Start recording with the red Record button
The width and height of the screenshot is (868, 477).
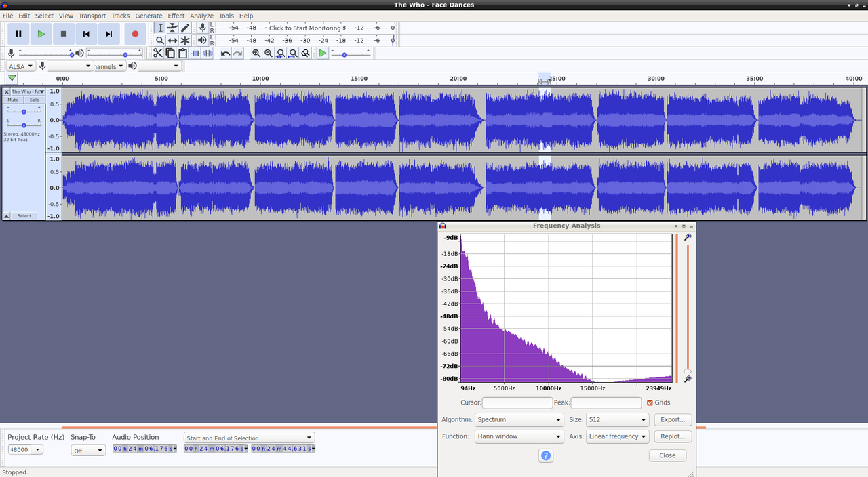tap(135, 34)
